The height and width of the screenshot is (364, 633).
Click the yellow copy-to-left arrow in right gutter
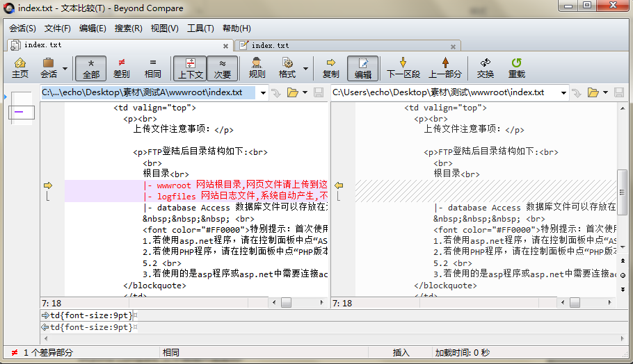click(x=339, y=185)
